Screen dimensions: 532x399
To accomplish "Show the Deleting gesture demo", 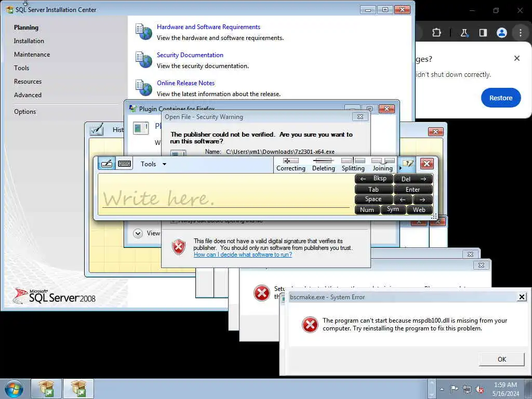I will [323, 165].
